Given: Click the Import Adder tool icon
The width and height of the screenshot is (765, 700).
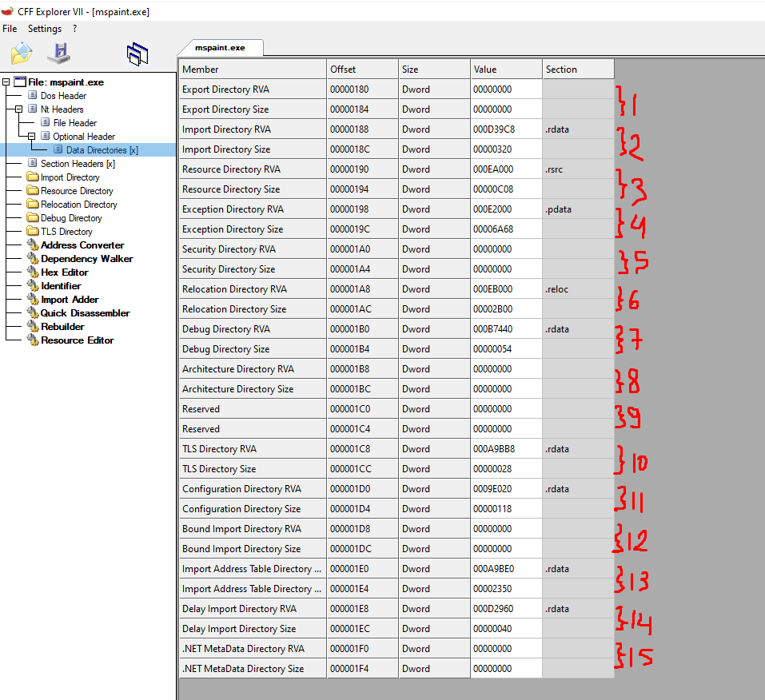Looking at the screenshot, I should click(33, 300).
